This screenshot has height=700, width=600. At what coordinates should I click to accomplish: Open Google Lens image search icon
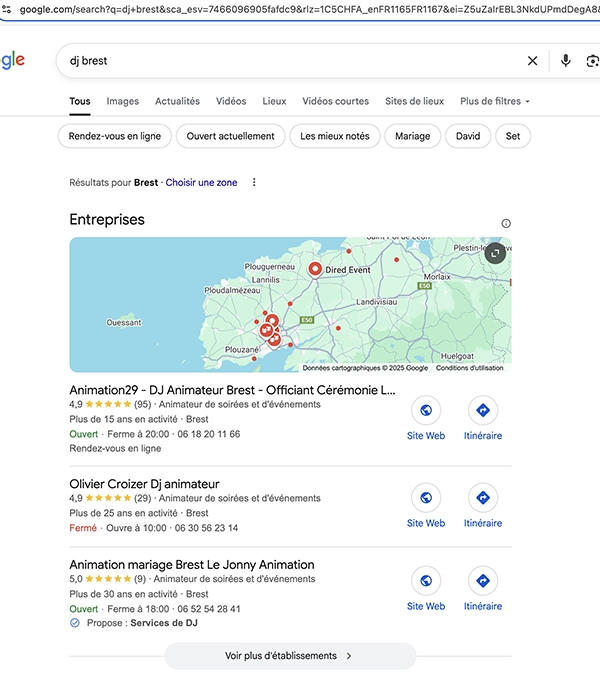point(592,61)
